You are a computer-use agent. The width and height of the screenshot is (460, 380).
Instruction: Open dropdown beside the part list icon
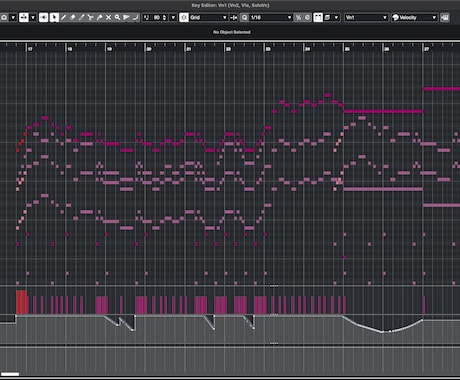336,17
